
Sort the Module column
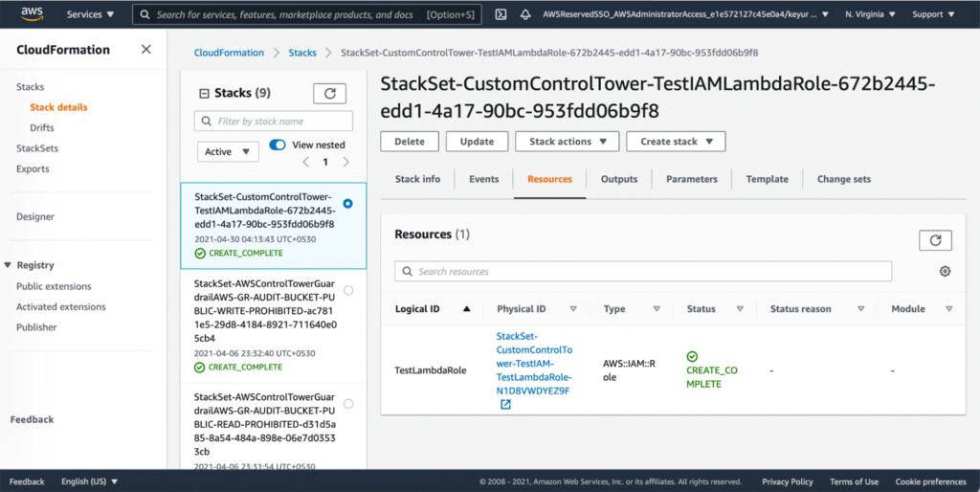pyautogui.click(x=948, y=309)
